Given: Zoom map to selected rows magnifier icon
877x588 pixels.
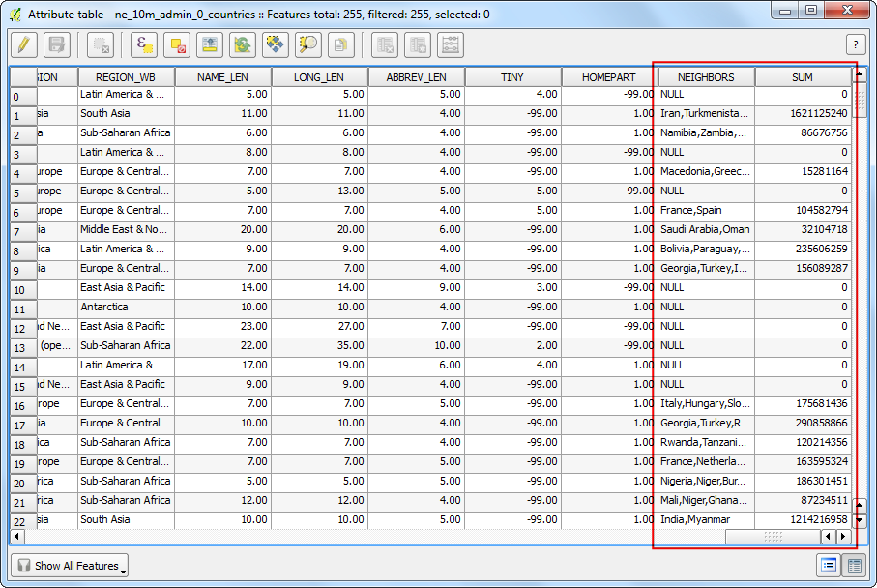Looking at the screenshot, I should (308, 44).
